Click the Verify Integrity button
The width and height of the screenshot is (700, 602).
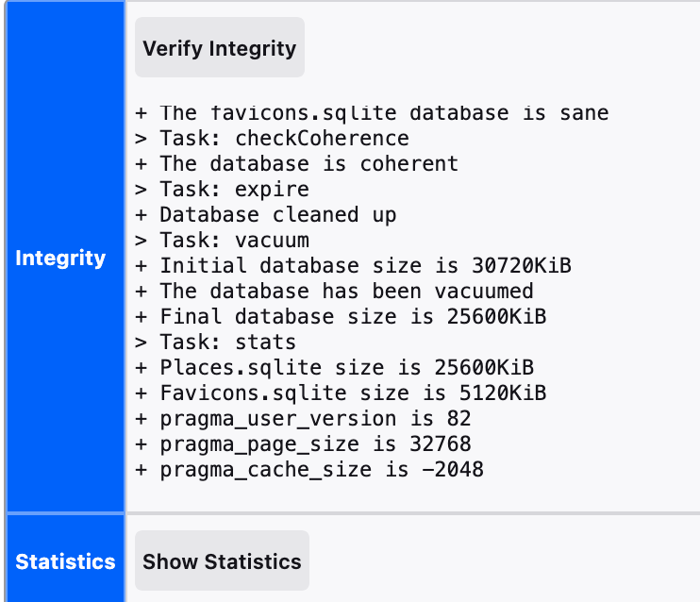(219, 48)
